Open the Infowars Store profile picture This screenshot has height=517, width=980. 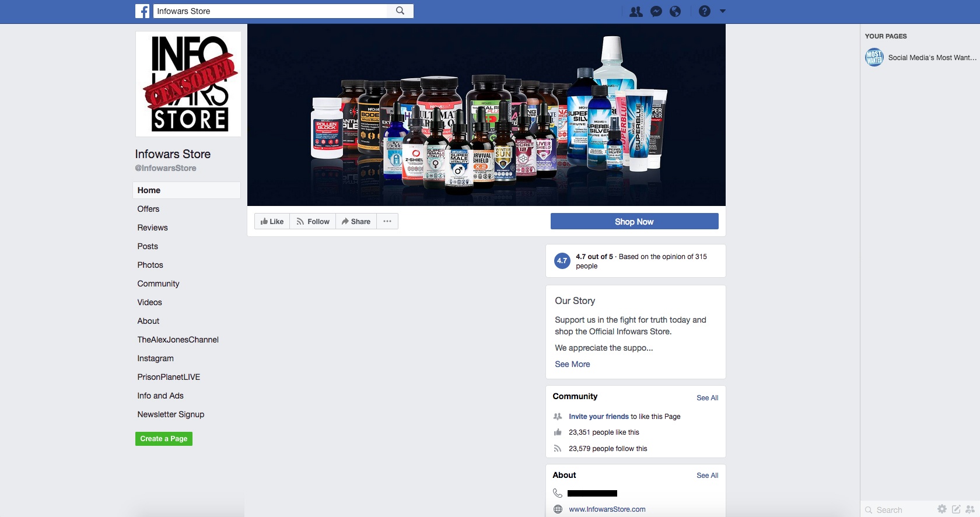coord(188,84)
